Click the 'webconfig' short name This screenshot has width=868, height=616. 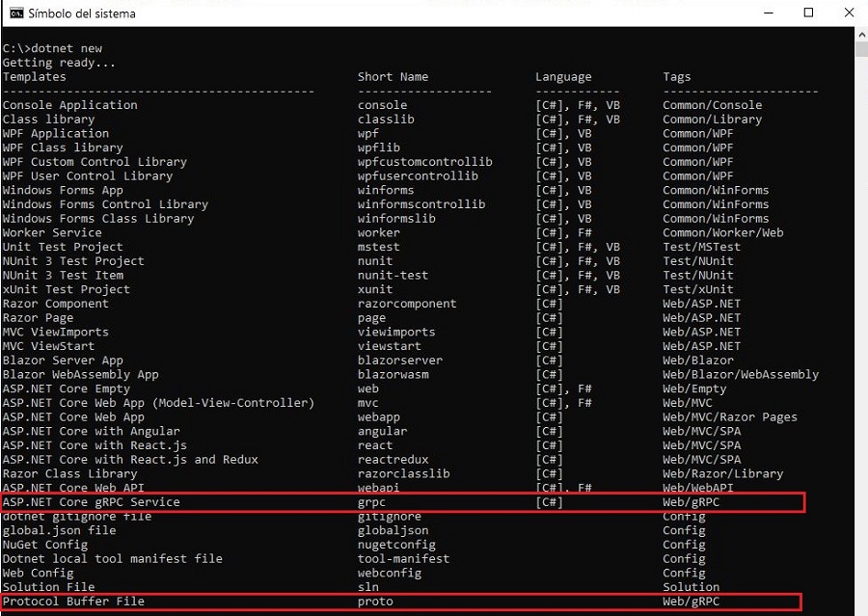(390, 573)
